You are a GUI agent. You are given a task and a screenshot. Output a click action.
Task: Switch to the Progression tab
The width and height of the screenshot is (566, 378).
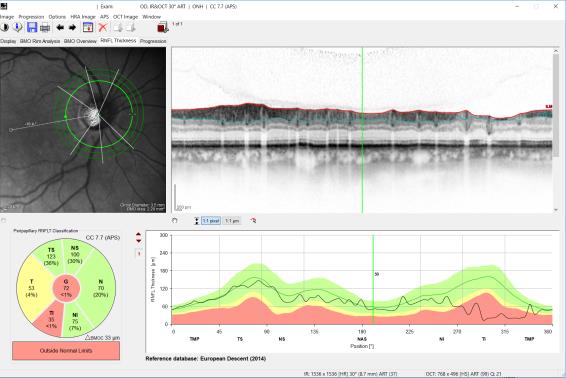pyautogui.click(x=153, y=42)
